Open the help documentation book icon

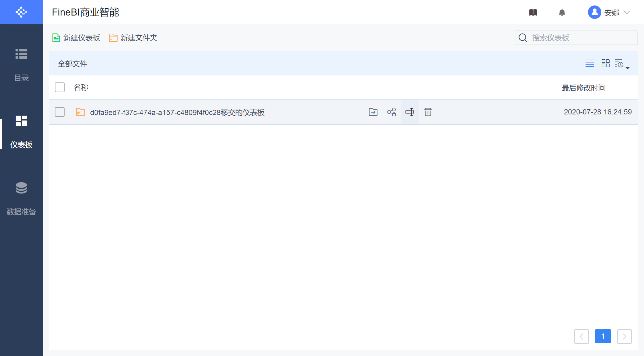[533, 12]
